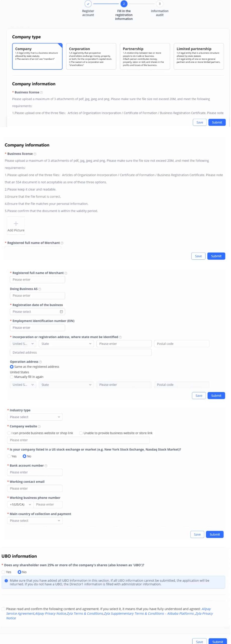The height and width of the screenshot is (644, 231).
Task: Click the completed Register account step checkmark
Action: coord(88,4)
